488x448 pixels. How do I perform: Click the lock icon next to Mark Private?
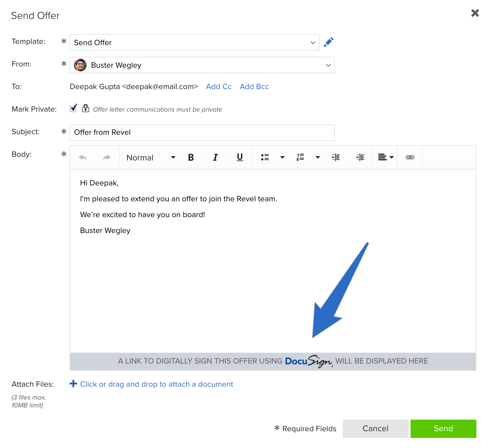pyautogui.click(x=86, y=108)
